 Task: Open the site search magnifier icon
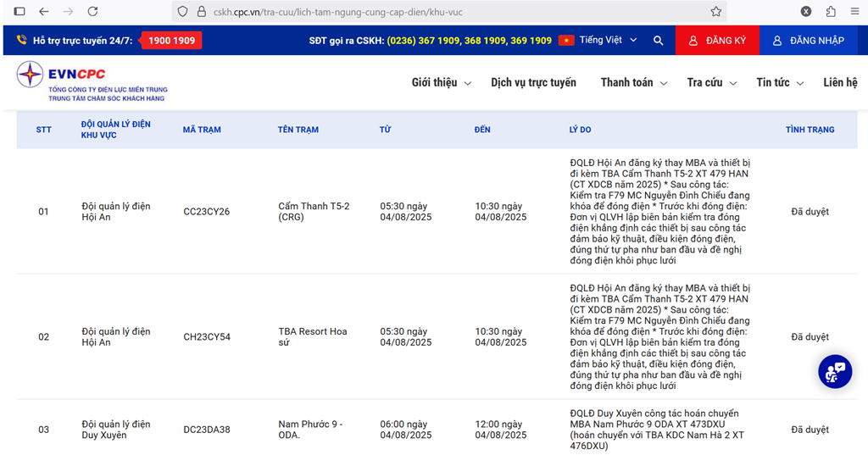coord(659,41)
